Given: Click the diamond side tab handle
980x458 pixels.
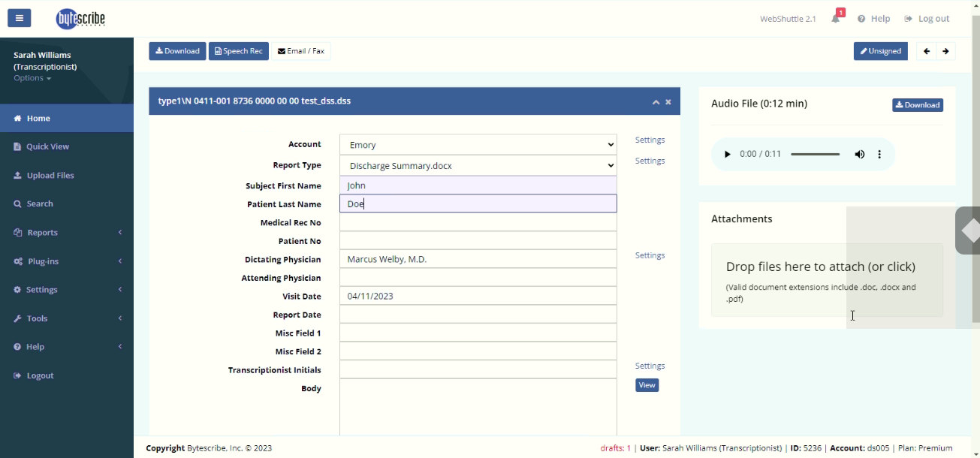Looking at the screenshot, I should (968, 231).
